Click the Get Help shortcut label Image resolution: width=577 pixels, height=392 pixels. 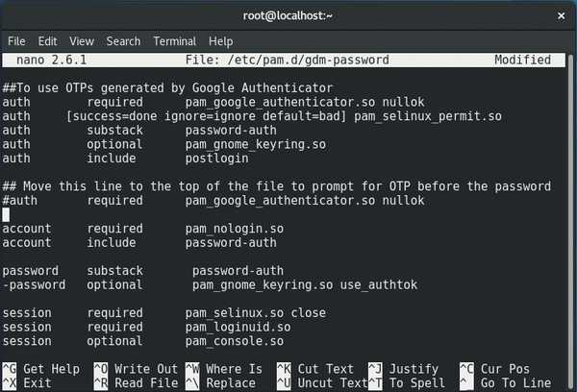[51, 369]
